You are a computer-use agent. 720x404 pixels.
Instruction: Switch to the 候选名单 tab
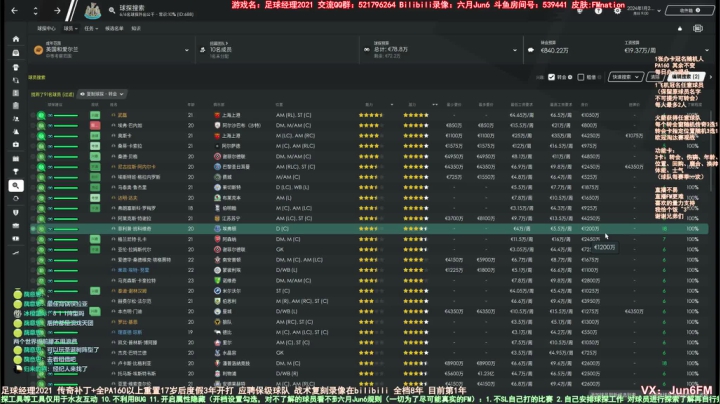point(114,28)
